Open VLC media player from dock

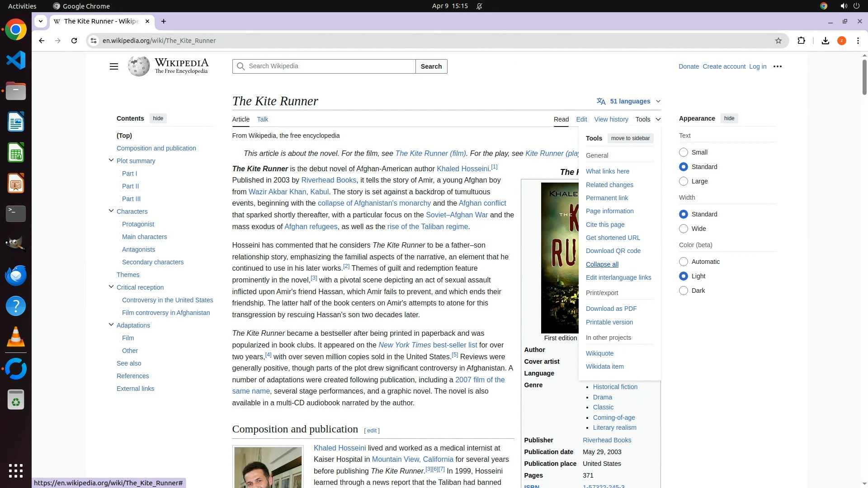pyautogui.click(x=16, y=337)
